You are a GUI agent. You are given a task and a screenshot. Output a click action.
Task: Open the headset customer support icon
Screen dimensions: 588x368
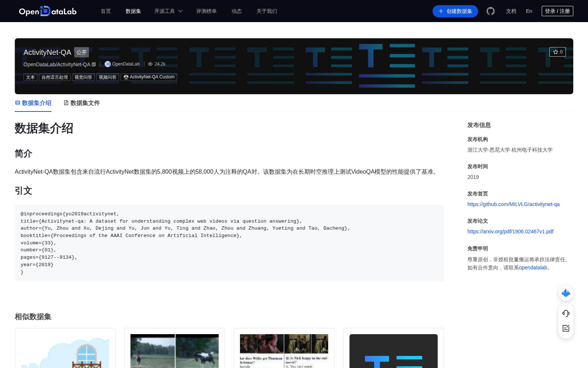pyautogui.click(x=566, y=313)
